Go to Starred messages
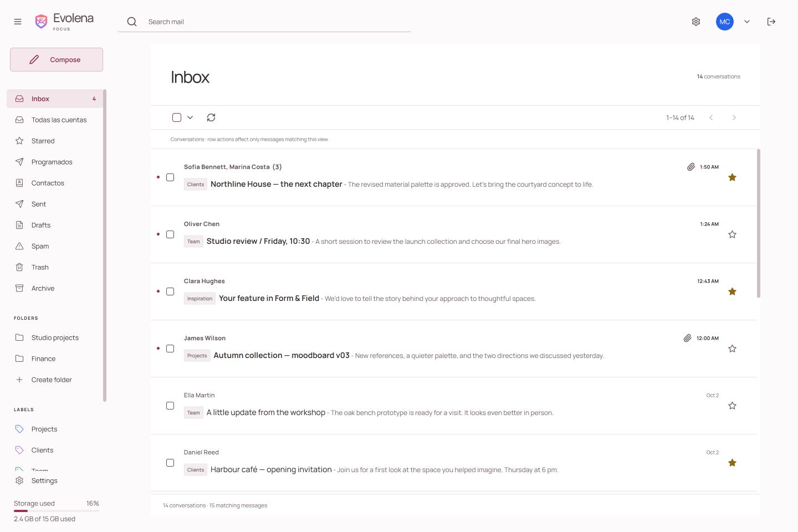The image size is (798, 532). click(55, 141)
